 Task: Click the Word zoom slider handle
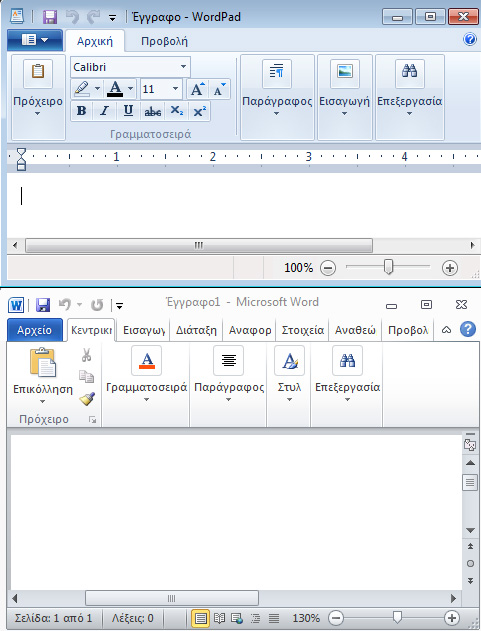point(397,617)
